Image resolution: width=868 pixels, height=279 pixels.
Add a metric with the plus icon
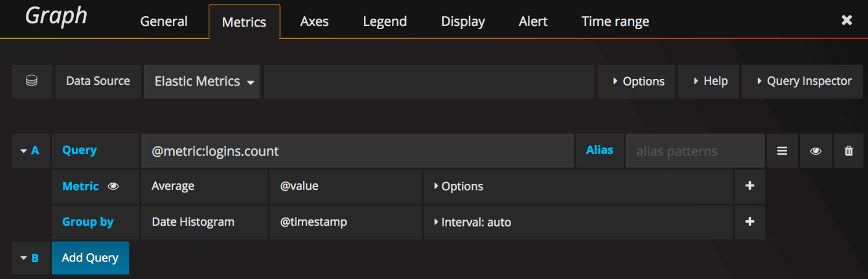pos(749,186)
